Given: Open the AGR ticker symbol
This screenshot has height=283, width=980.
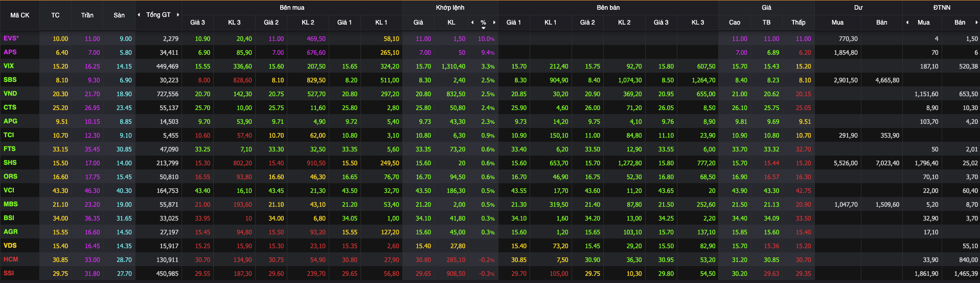Looking at the screenshot, I should [x=10, y=232].
